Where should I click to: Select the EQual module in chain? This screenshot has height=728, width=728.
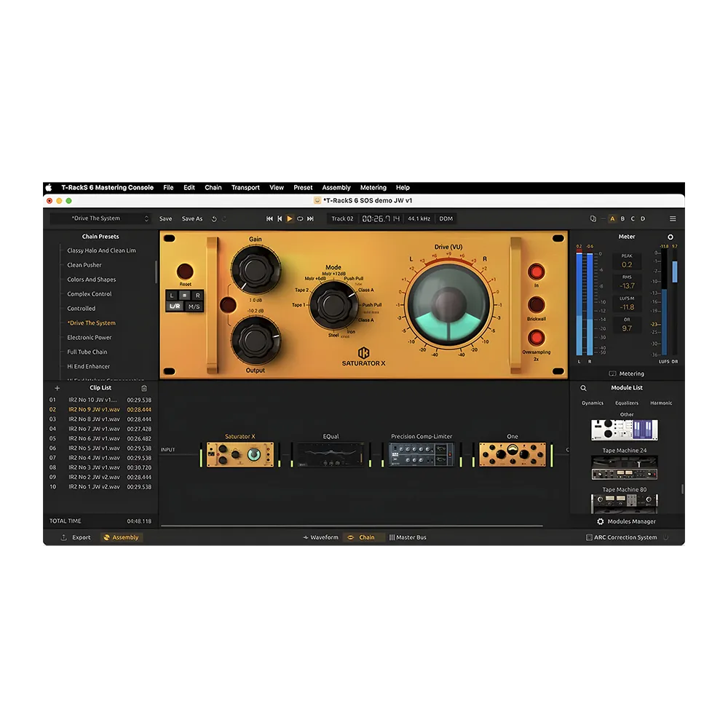click(331, 454)
